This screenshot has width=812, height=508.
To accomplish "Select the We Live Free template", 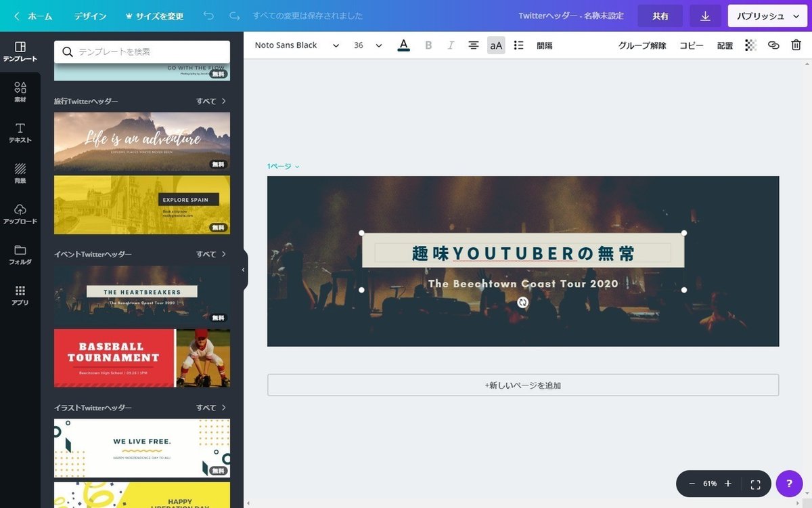I will point(142,448).
